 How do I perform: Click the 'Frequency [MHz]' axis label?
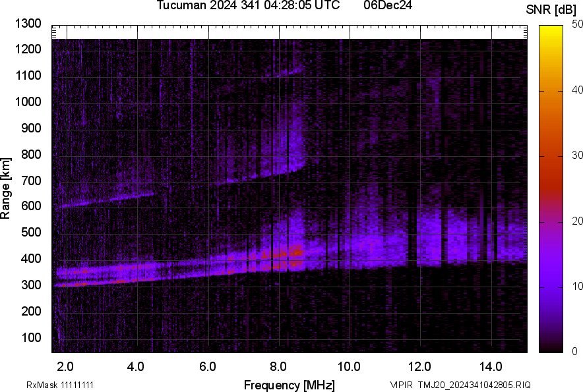click(290, 385)
